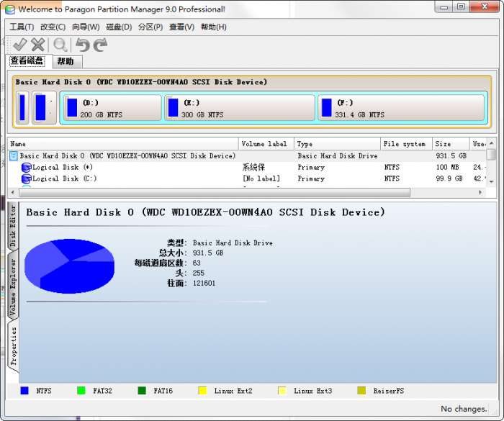
Task: Sort list by Name column header
Action: (123, 144)
